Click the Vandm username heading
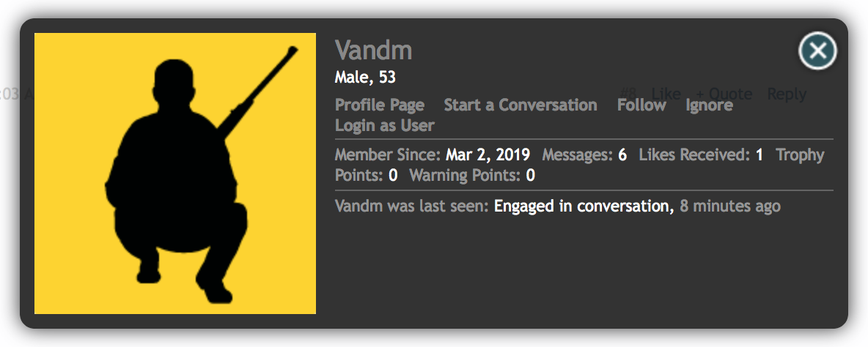 (x=374, y=51)
